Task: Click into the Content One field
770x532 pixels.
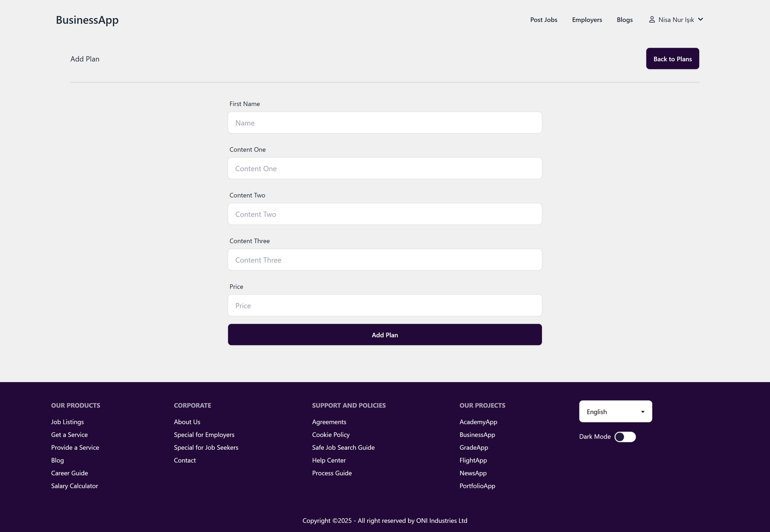Action: pyautogui.click(x=385, y=169)
